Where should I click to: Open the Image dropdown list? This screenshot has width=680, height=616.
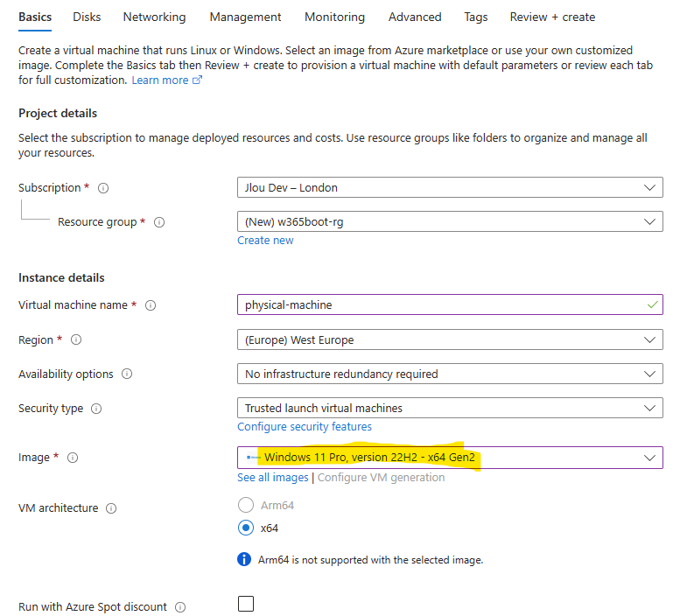point(450,458)
